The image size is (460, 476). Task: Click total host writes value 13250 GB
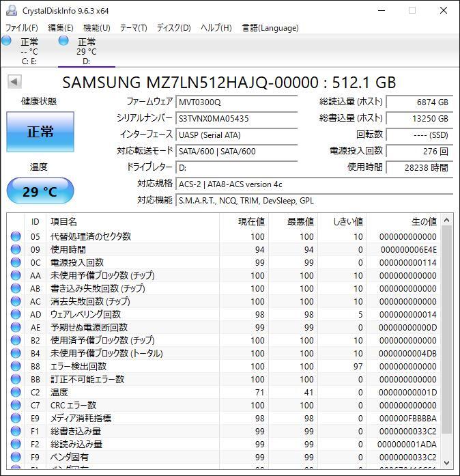tap(419, 118)
